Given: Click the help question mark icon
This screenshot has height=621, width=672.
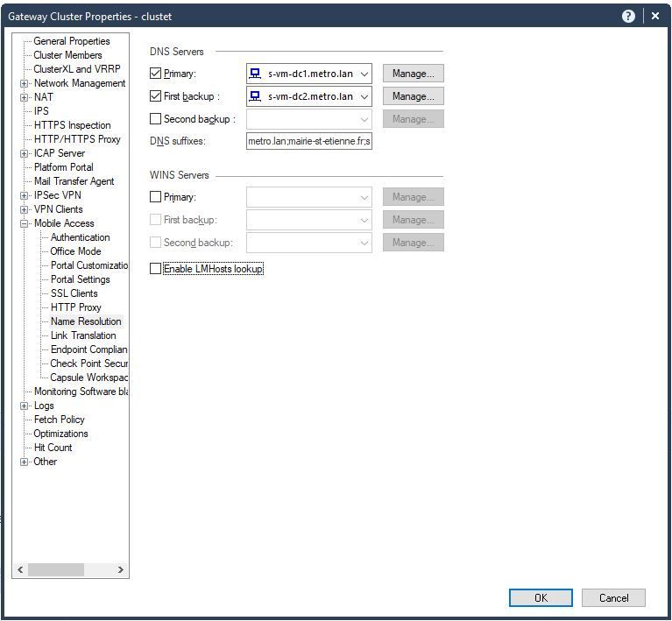Looking at the screenshot, I should 628,16.
